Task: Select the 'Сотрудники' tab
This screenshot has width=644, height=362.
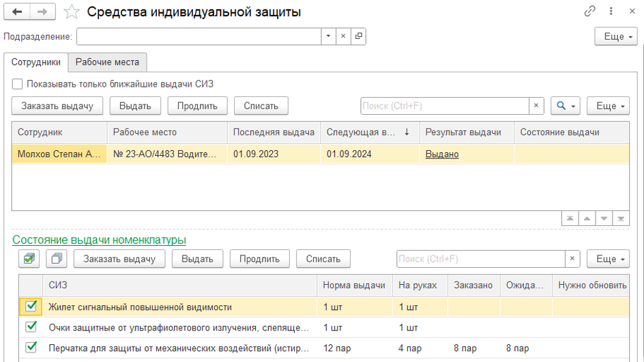Action: pos(36,62)
